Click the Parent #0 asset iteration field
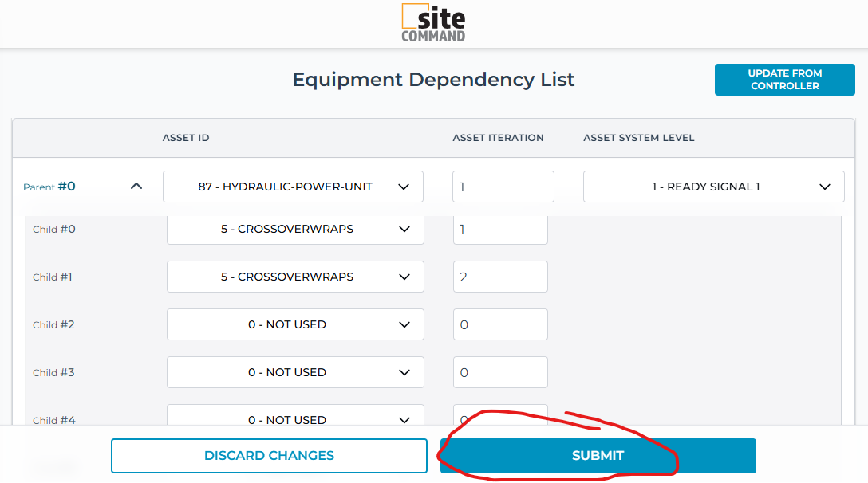This screenshot has width=868, height=483. [x=503, y=187]
